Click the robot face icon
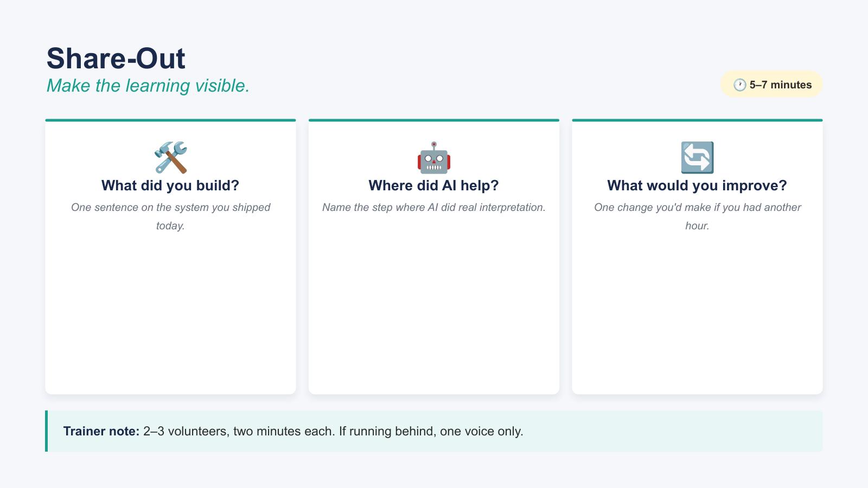 click(433, 157)
